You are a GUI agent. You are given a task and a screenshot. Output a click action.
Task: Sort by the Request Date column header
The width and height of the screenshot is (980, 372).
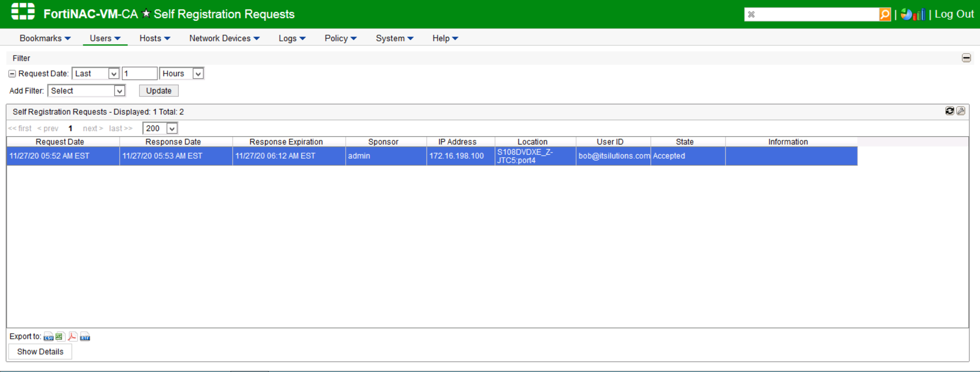click(x=60, y=142)
